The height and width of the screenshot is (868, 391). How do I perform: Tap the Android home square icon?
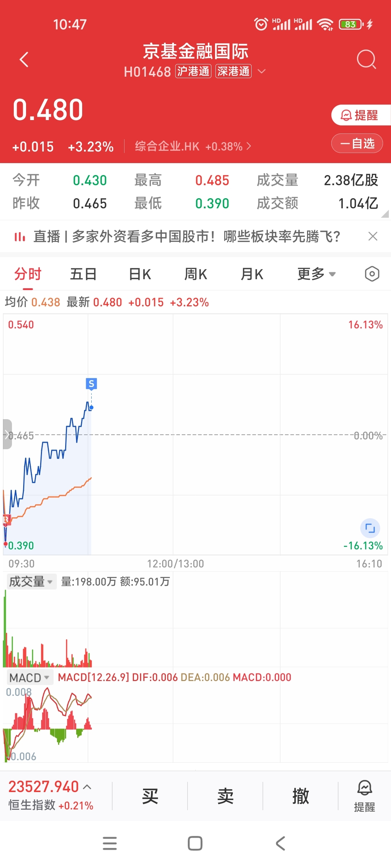point(195,843)
